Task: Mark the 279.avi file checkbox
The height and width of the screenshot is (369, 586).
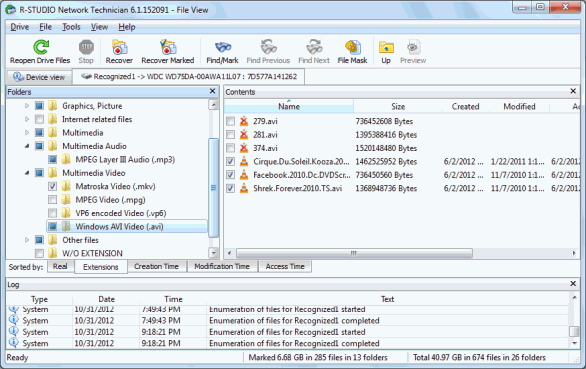Action: click(231, 121)
